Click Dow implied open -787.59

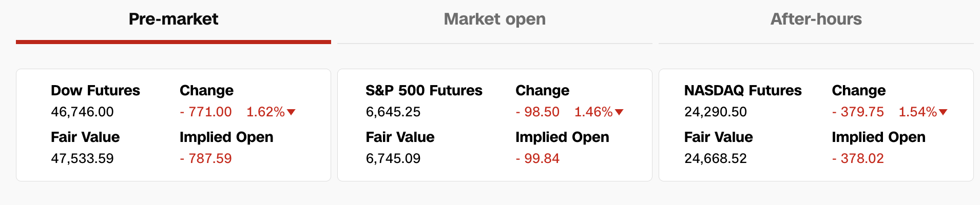click(x=206, y=158)
